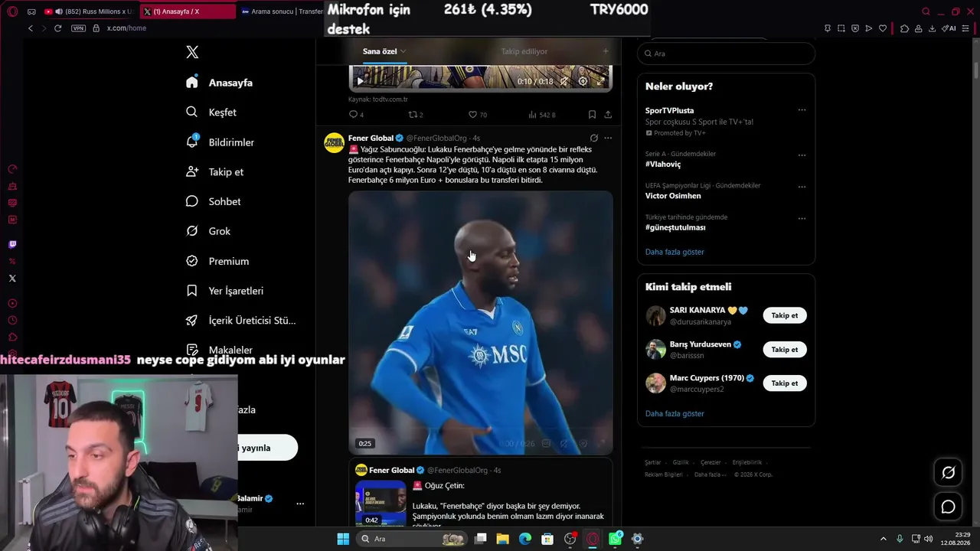The image size is (980, 551).
Task: Open more options for the #güneştutulması trend
Action: (802, 218)
